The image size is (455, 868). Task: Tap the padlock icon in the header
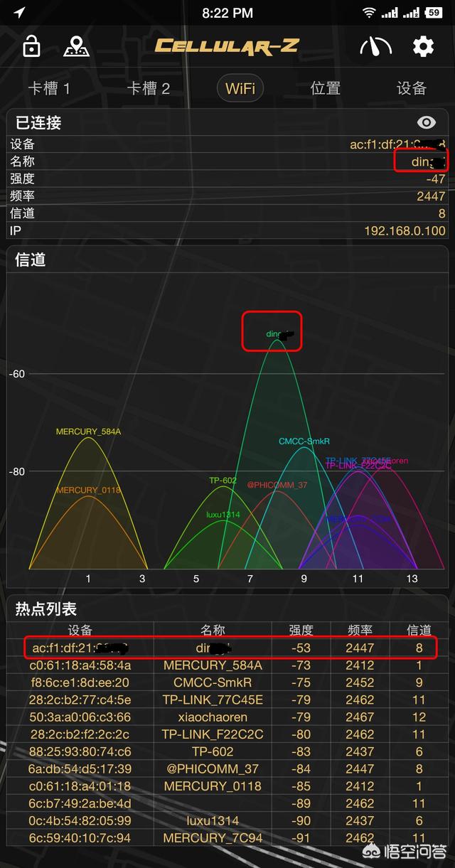[x=31, y=46]
